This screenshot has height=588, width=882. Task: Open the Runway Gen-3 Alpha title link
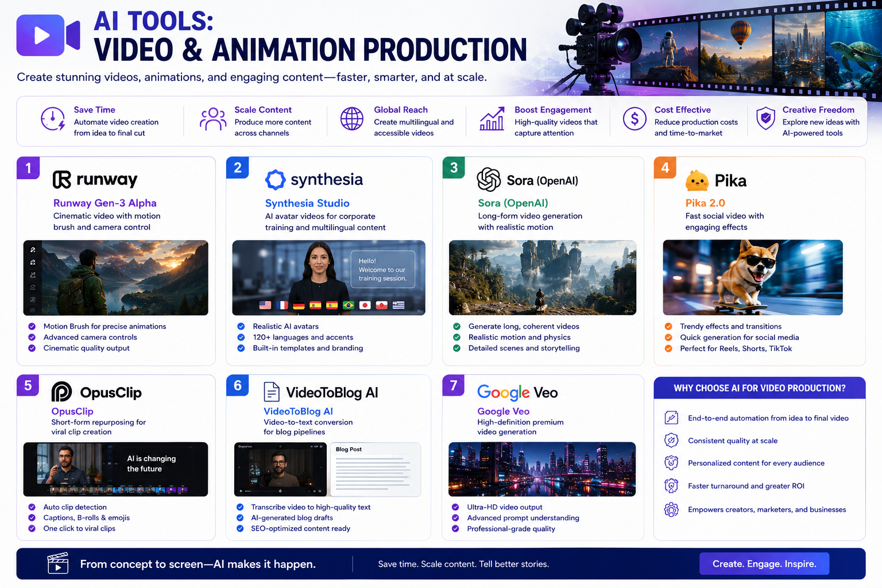pos(105,203)
